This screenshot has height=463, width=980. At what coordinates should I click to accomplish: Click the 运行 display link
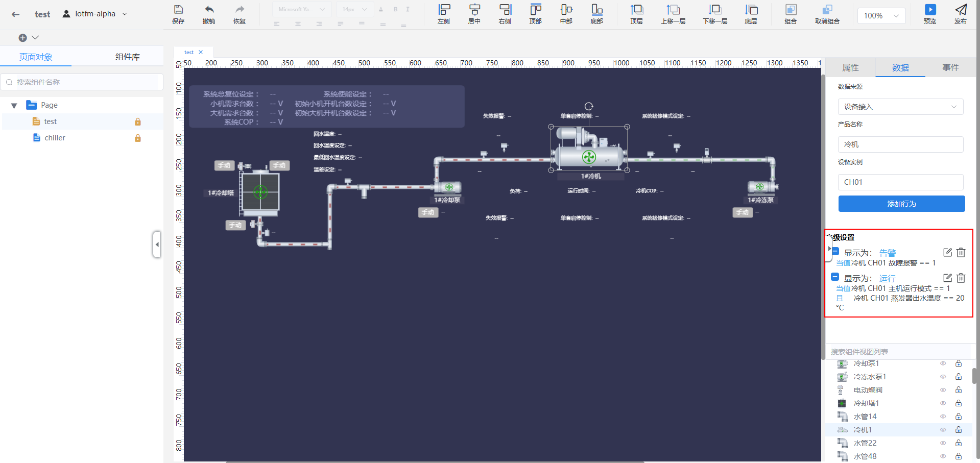pyautogui.click(x=888, y=278)
